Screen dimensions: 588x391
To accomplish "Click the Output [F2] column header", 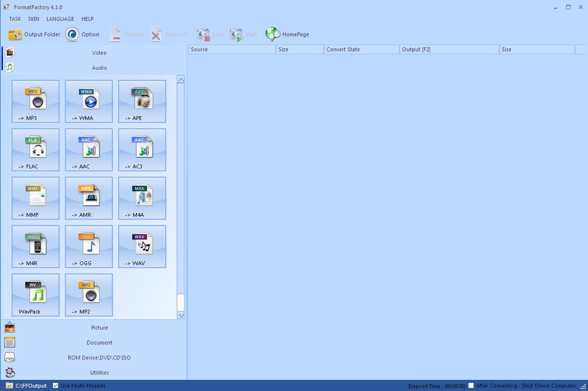I will (449, 49).
